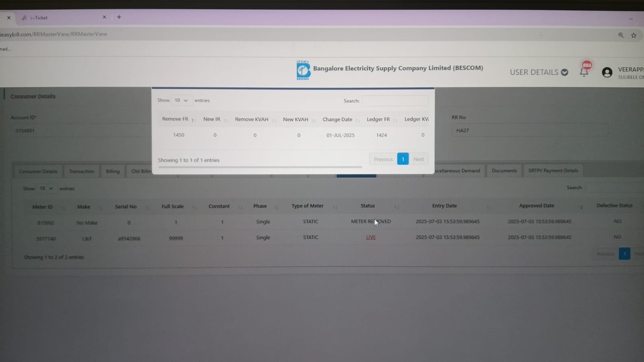
Task: Click the browser zoom magnifier icon
Action: 621,35
